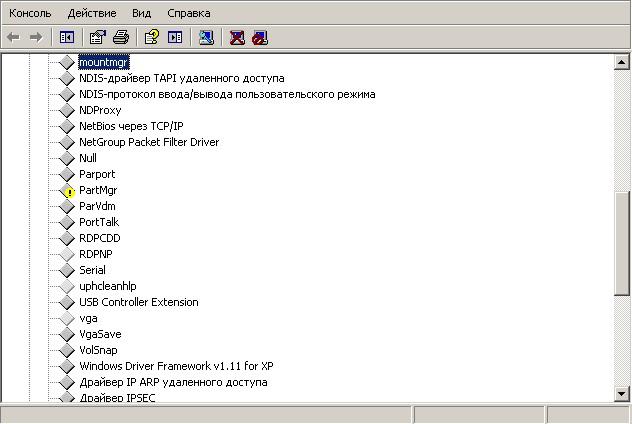Click the Disable device toolbar icon

pos(260,37)
